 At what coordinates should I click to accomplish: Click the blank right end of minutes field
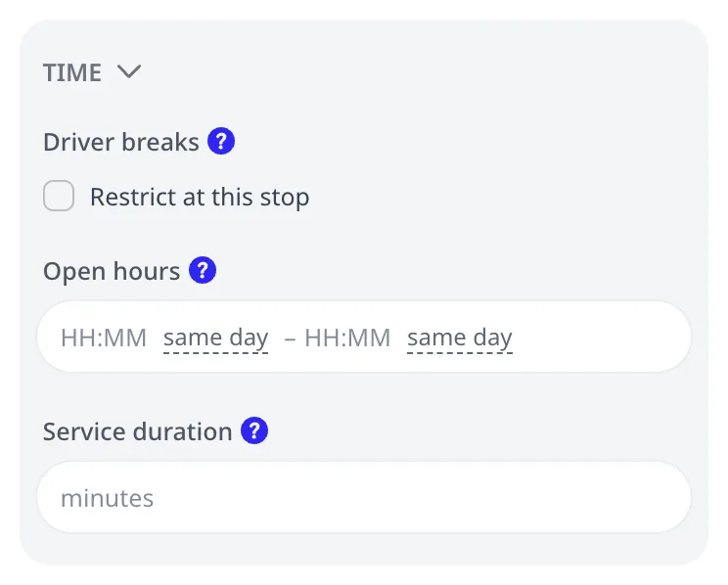[x=604, y=497]
